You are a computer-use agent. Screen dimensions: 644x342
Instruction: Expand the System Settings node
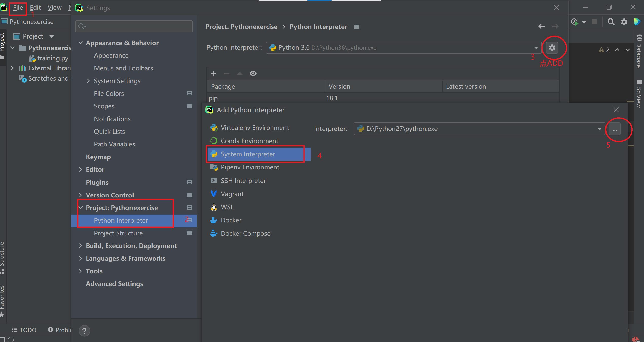coord(88,81)
